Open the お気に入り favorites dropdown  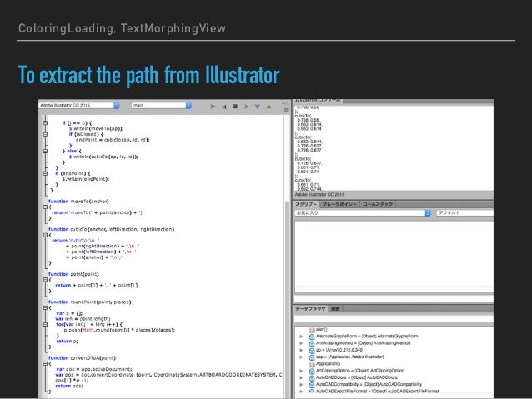tap(363, 213)
